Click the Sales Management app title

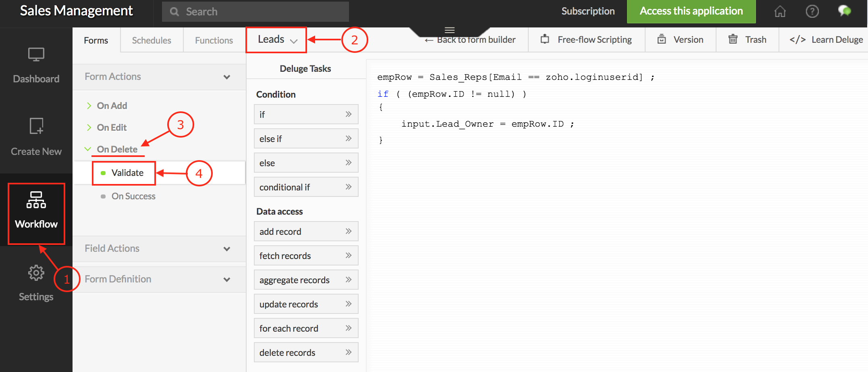click(x=77, y=11)
